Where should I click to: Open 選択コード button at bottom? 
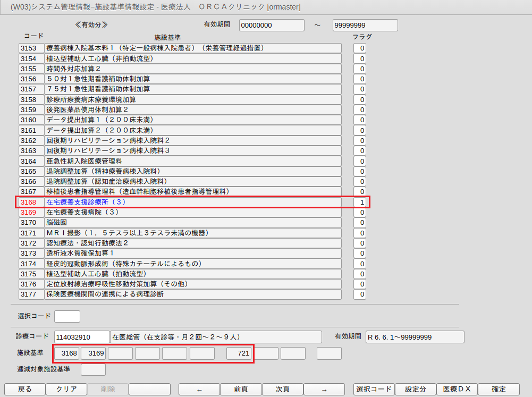[x=374, y=389]
